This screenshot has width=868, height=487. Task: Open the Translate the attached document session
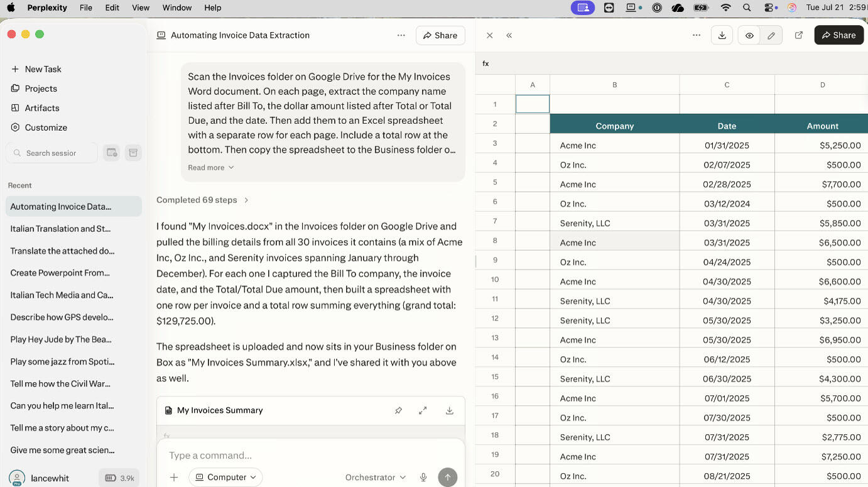[73, 251]
